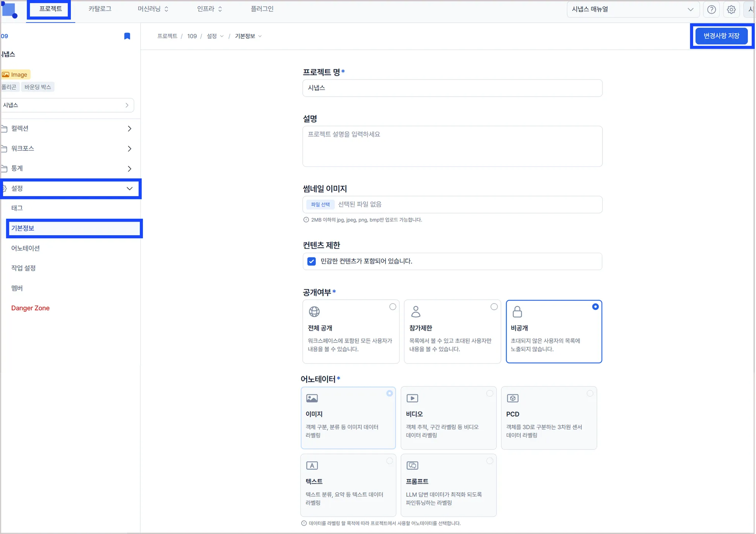
Task: Switch to the 카탈로그 tab
Action: [x=100, y=9]
